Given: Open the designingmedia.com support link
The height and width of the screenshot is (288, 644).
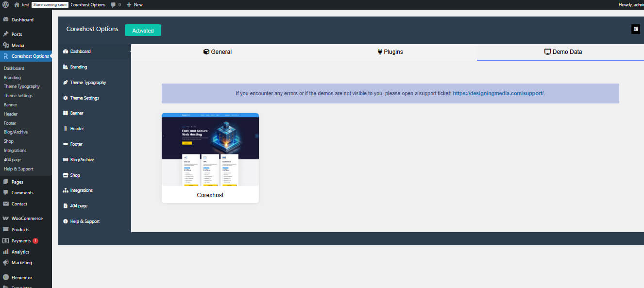Looking at the screenshot, I should [498, 93].
